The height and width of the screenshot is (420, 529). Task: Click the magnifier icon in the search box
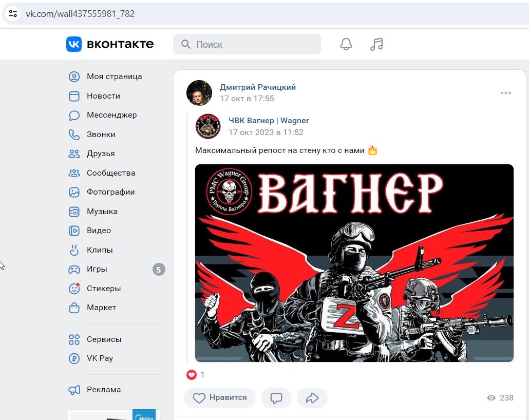pyautogui.click(x=185, y=44)
